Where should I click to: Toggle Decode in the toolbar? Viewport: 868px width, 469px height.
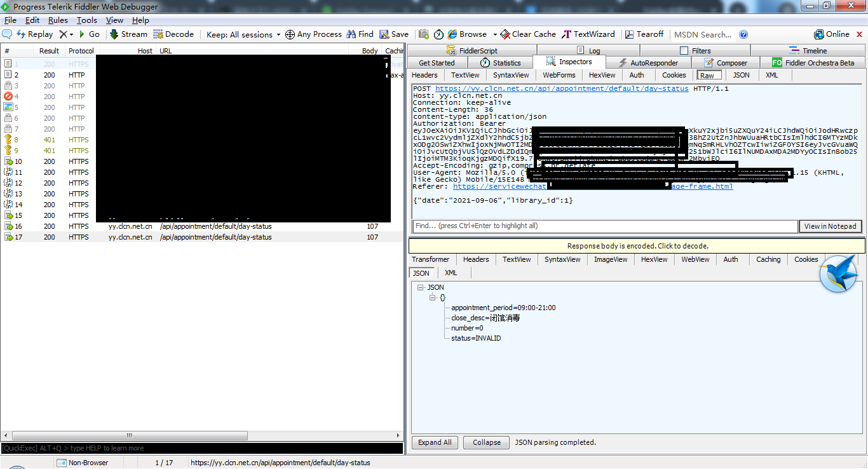pyautogui.click(x=173, y=34)
